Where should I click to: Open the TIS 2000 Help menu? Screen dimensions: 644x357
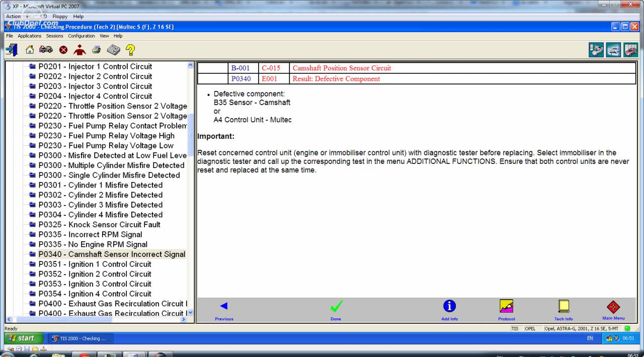click(118, 36)
